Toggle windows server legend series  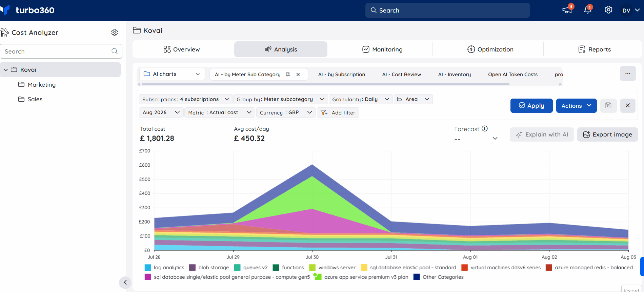click(333, 268)
